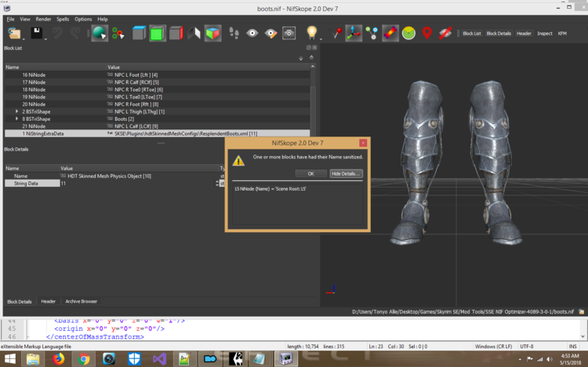The height and width of the screenshot is (367, 588).
Task: Toggle the vertex pin marker icon
Action: point(336,34)
